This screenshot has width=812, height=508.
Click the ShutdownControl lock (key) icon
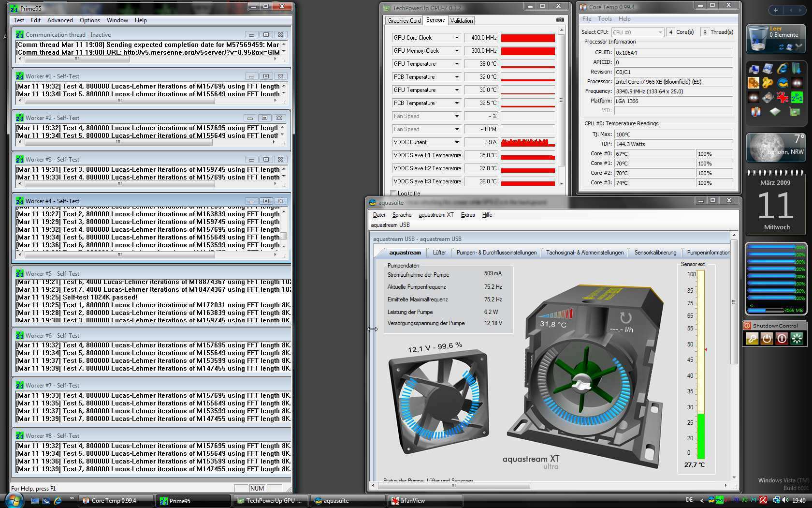coord(752,339)
